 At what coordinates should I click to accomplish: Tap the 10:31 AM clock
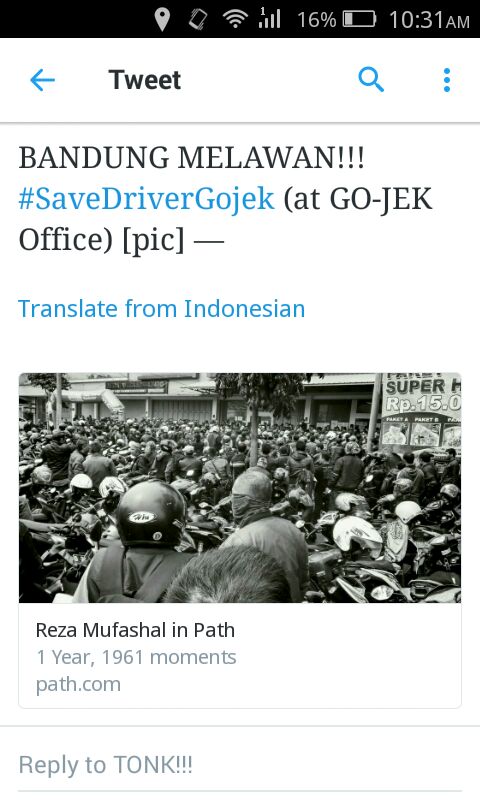pyautogui.click(x=429, y=20)
